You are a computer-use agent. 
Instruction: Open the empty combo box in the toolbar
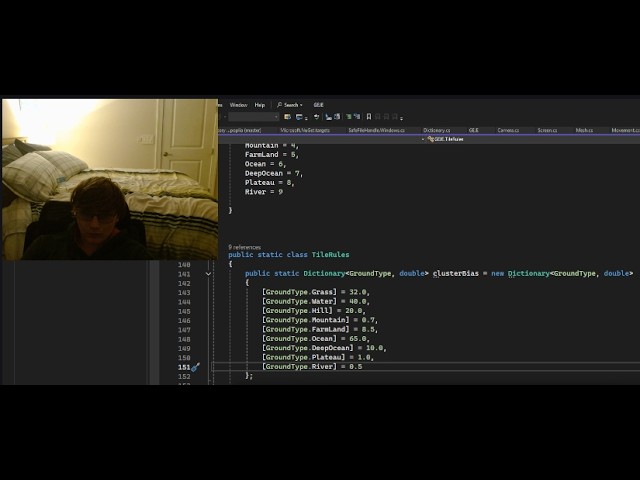253,117
